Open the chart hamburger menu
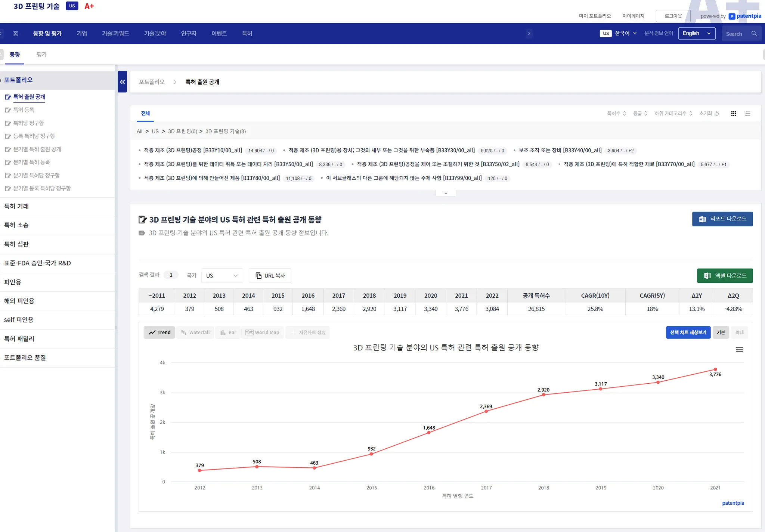The width and height of the screenshot is (765, 532). 739,350
